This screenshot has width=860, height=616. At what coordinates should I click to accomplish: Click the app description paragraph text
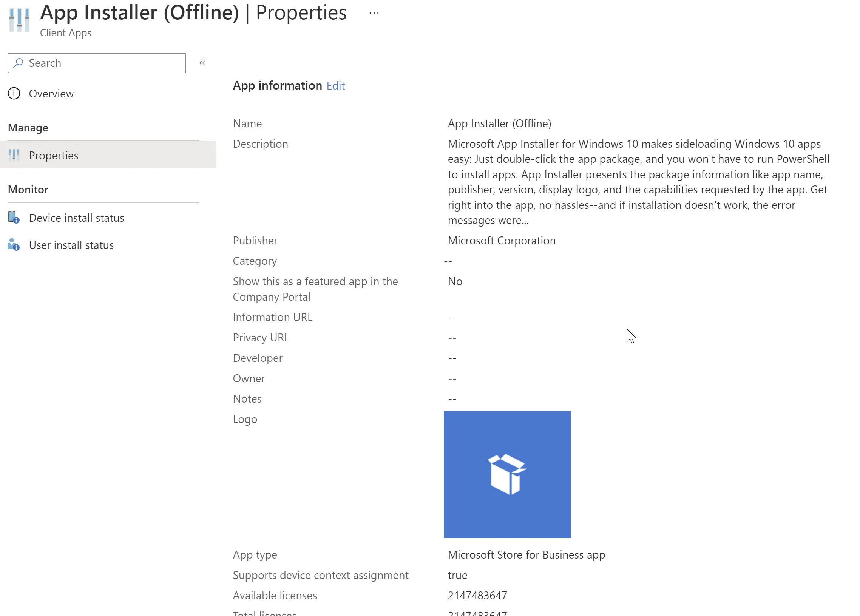point(639,182)
